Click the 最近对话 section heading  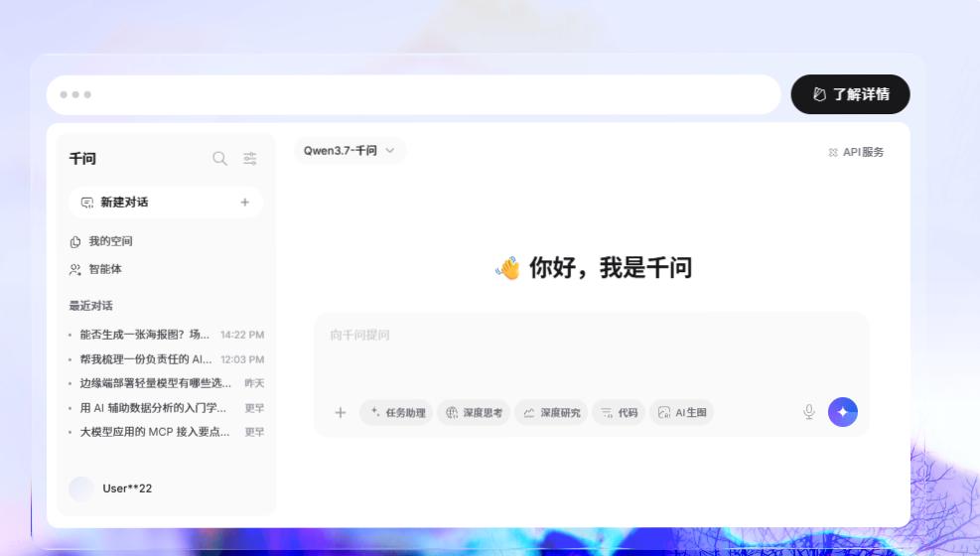pos(90,306)
